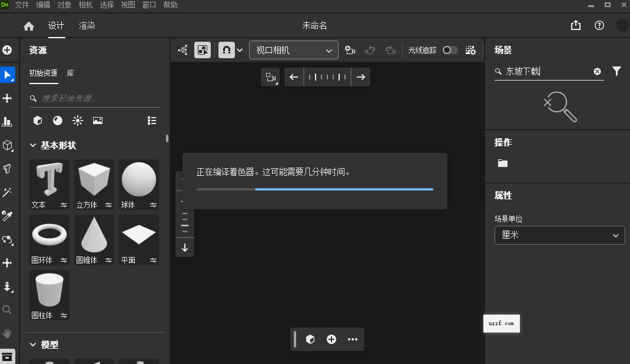Toggle the magnet snapping tool
The height and width of the screenshot is (364, 630).
(226, 50)
